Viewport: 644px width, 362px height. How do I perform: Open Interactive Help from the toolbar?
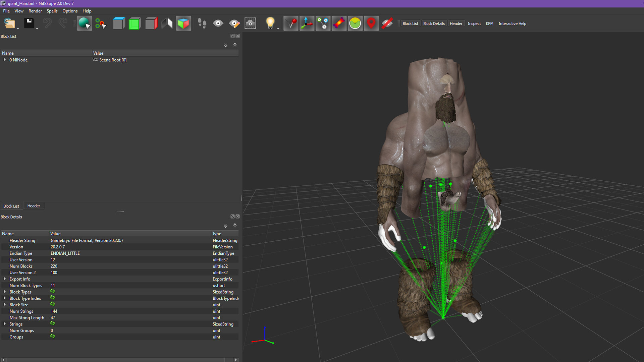click(x=512, y=23)
